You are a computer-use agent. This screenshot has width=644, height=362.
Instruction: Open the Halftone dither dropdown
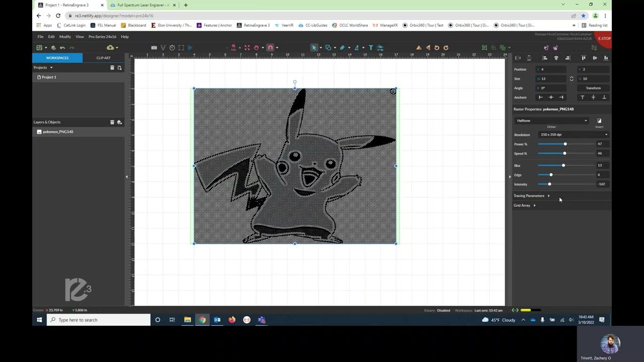pyautogui.click(x=552, y=121)
